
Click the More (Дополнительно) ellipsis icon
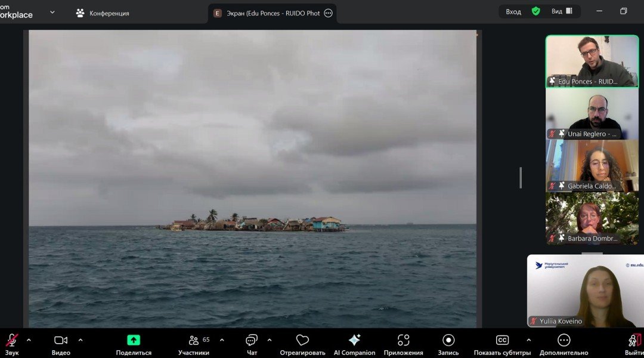tap(563, 340)
